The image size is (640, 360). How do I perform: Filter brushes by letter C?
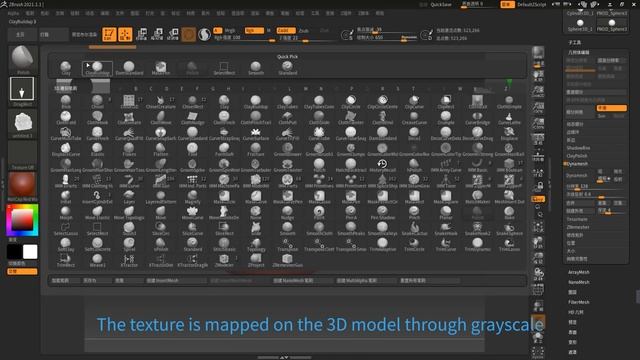click(x=151, y=88)
